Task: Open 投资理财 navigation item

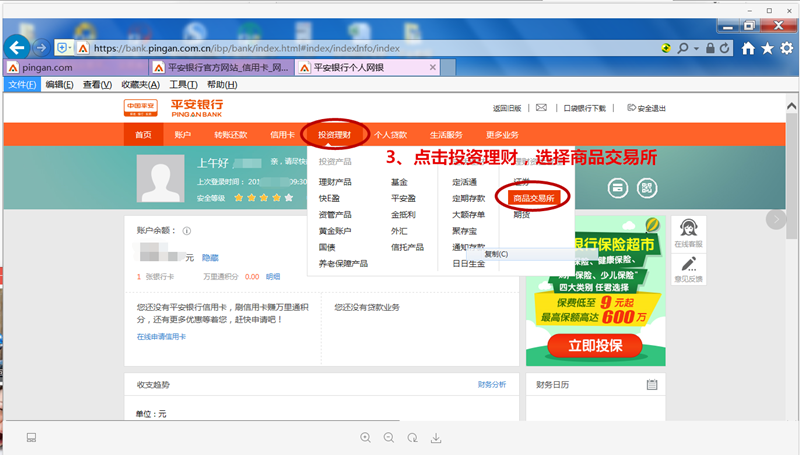Action: point(334,135)
